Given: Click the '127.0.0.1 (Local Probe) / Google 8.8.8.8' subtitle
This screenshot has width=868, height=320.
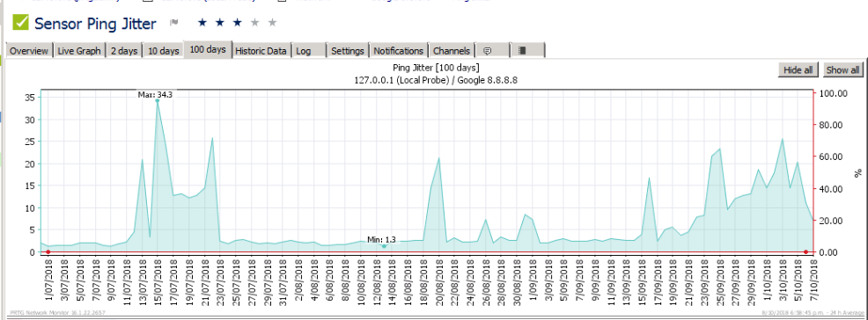Looking at the screenshot, I should [437, 80].
